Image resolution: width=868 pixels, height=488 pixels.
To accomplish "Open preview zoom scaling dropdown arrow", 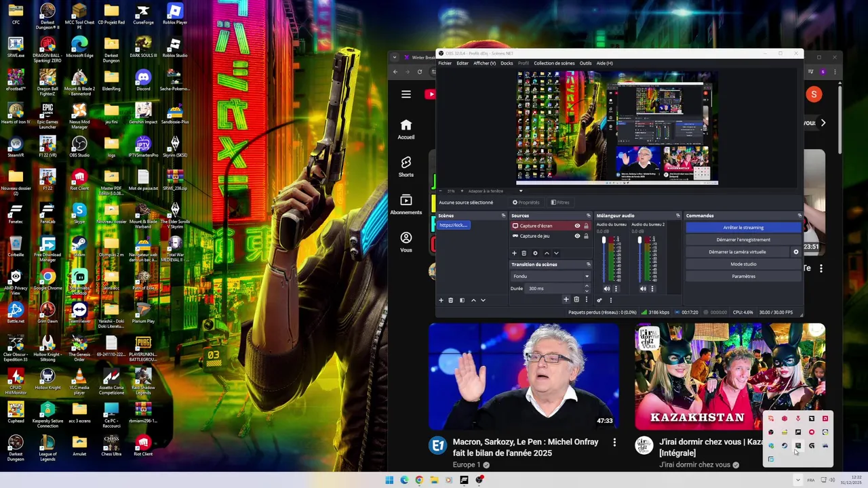I will pos(521,190).
